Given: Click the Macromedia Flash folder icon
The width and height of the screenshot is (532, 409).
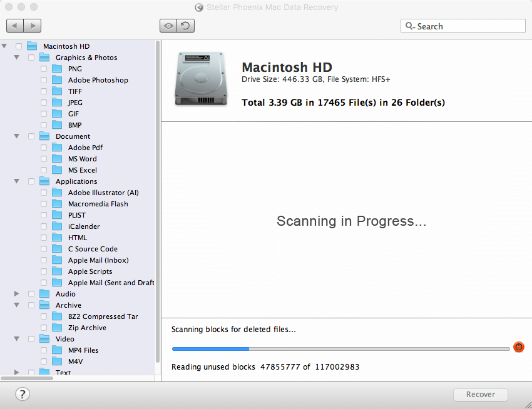Looking at the screenshot, I should pos(57,204).
